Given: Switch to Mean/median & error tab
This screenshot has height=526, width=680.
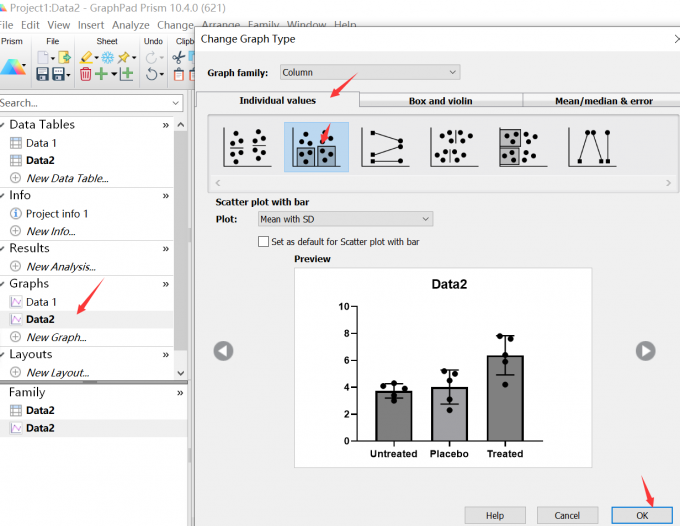Looking at the screenshot, I should click(x=603, y=101).
